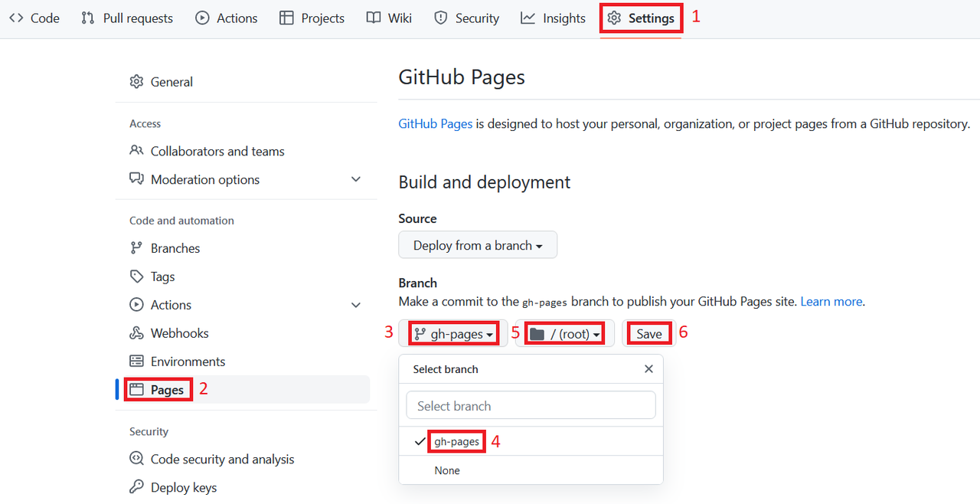Choose None in branch list

click(447, 470)
